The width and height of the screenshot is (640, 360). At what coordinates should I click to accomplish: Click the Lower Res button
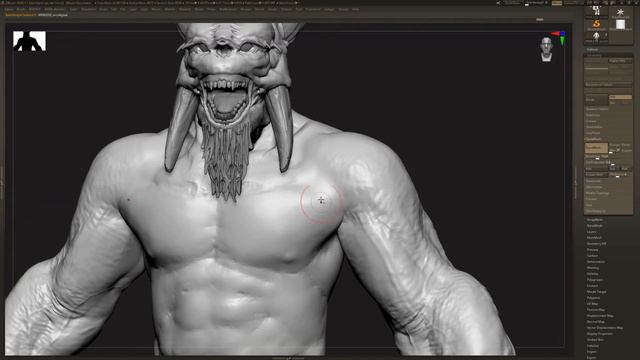(596, 61)
